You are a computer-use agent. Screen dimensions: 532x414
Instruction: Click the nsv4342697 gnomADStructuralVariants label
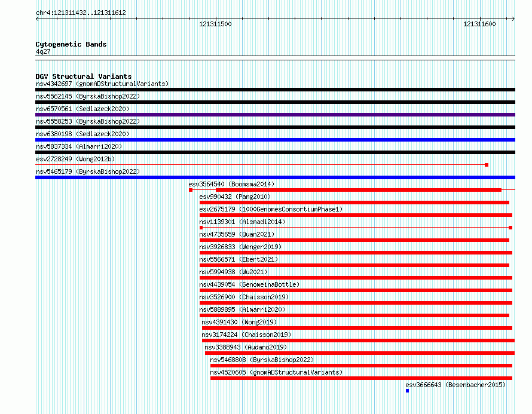(x=102, y=84)
